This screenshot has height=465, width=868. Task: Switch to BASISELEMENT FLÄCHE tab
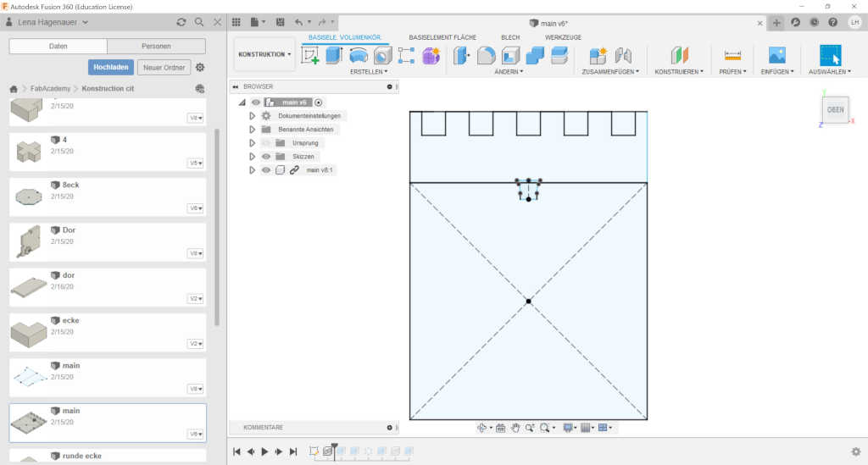pyautogui.click(x=442, y=37)
